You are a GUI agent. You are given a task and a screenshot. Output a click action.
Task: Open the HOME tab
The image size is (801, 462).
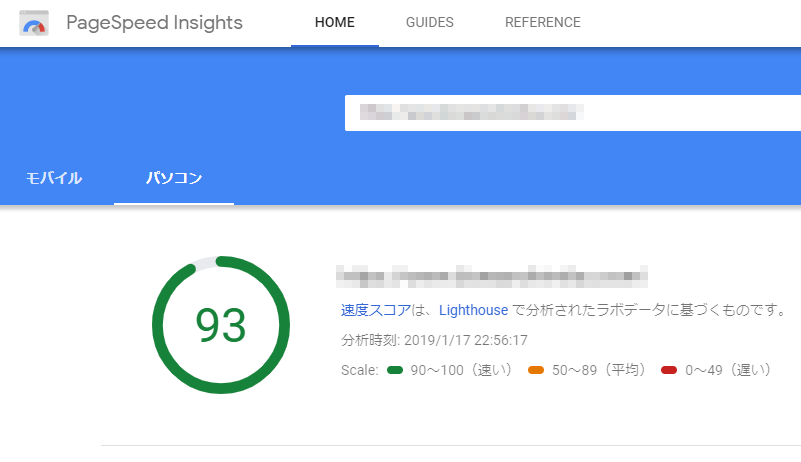point(334,23)
